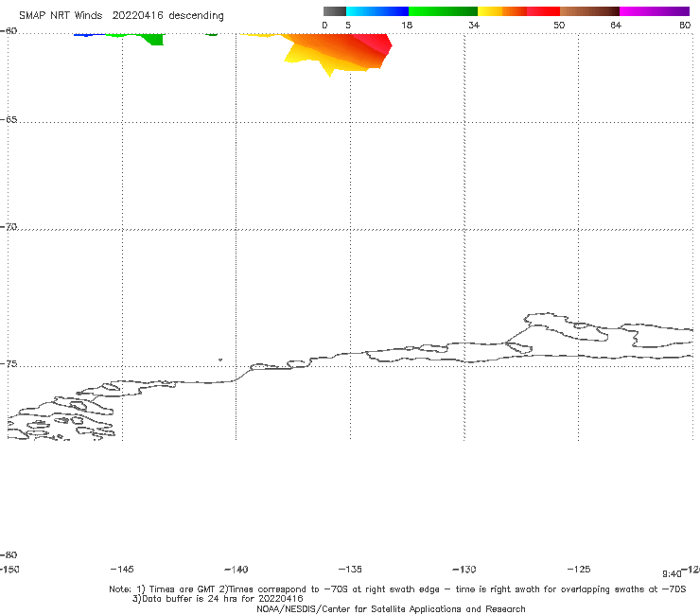Click the longitude label '-140'
The width and height of the screenshot is (700, 615).
236,569
